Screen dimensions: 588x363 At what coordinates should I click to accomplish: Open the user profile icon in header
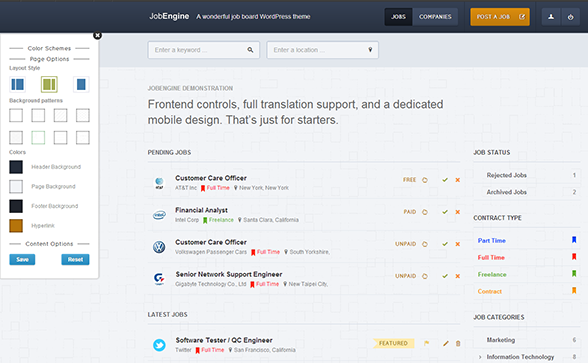pyautogui.click(x=551, y=17)
